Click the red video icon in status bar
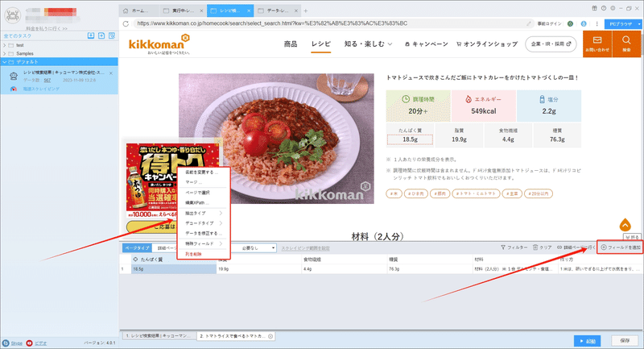This screenshot has height=349, width=644. [x=29, y=343]
